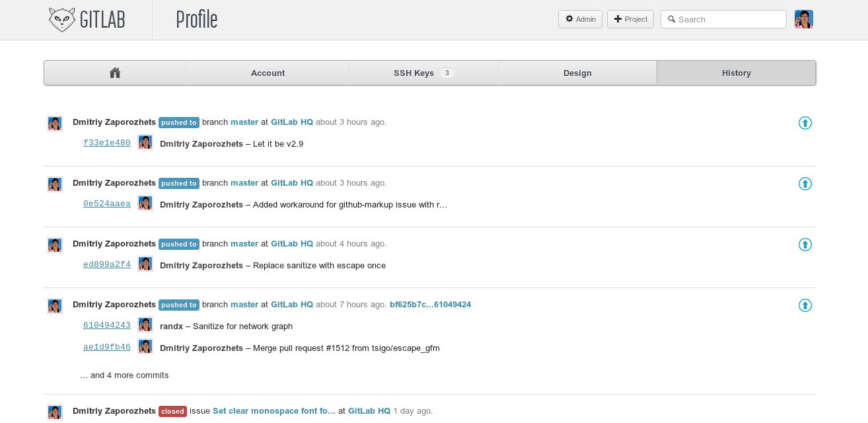
Task: Go to profile home tab icon
Action: [x=115, y=73]
